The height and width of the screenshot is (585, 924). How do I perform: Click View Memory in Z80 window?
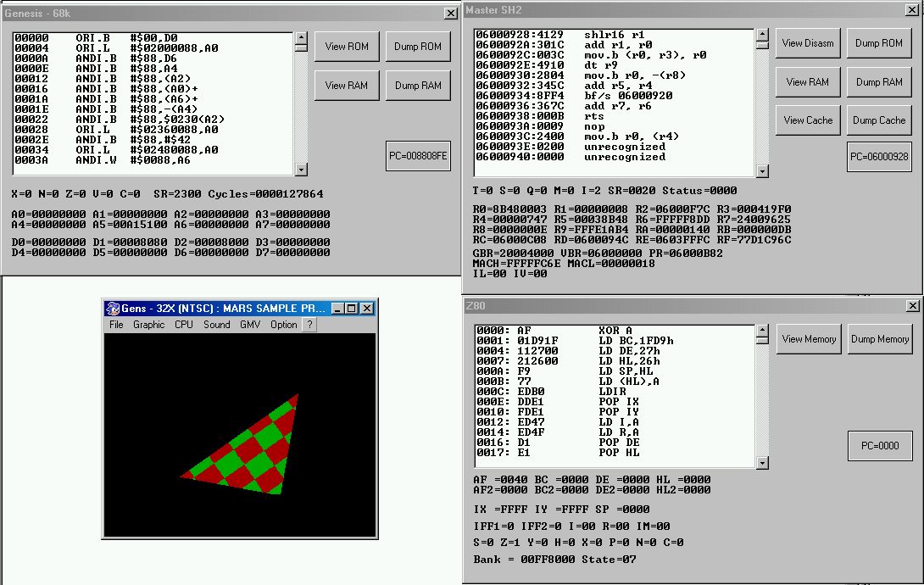coord(809,339)
